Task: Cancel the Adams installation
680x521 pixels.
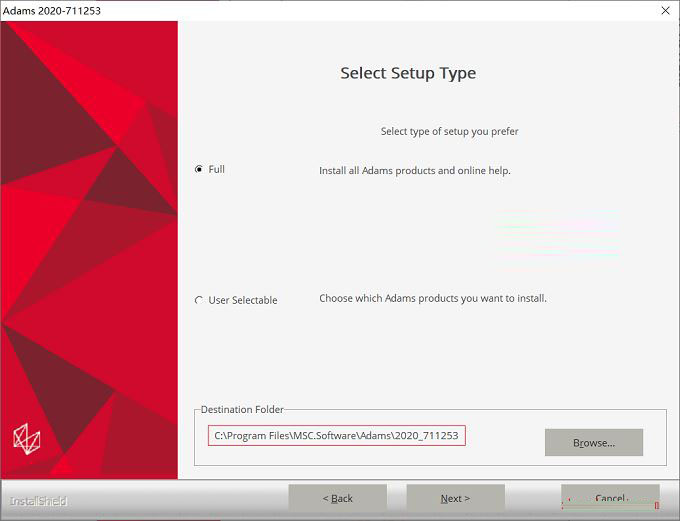Action: point(610,498)
